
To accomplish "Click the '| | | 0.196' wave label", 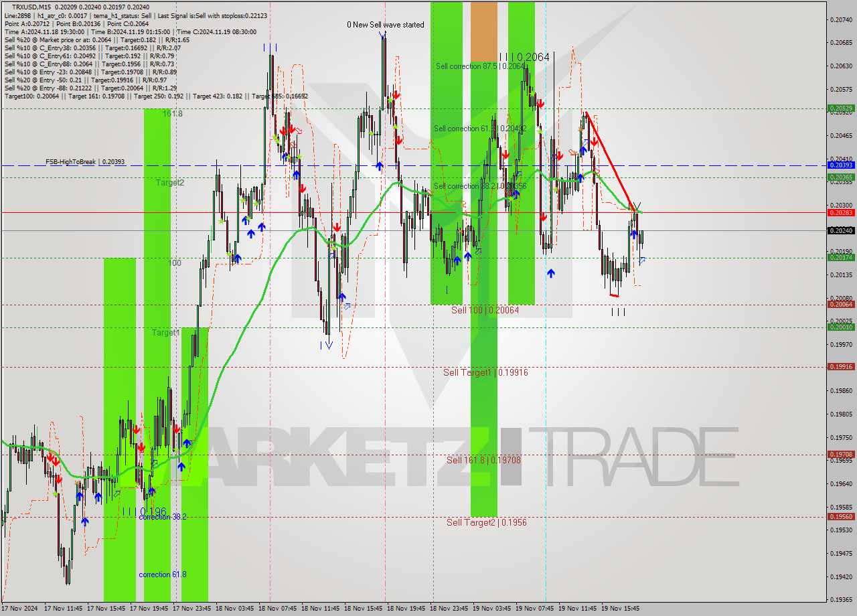I will click(x=144, y=512).
